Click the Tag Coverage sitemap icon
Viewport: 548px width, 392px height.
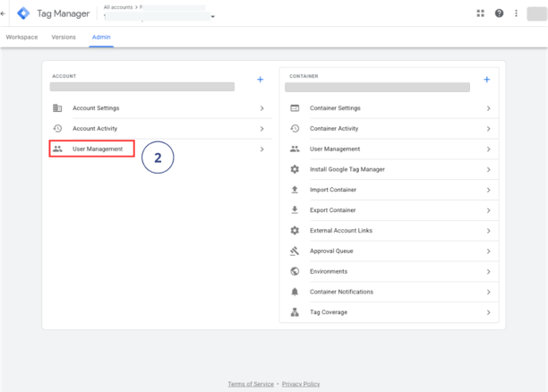295,312
